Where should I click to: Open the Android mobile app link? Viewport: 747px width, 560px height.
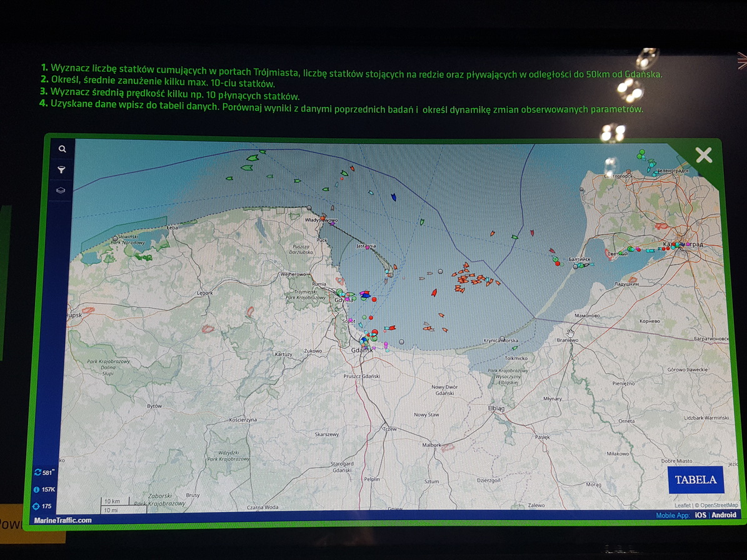[x=724, y=515]
